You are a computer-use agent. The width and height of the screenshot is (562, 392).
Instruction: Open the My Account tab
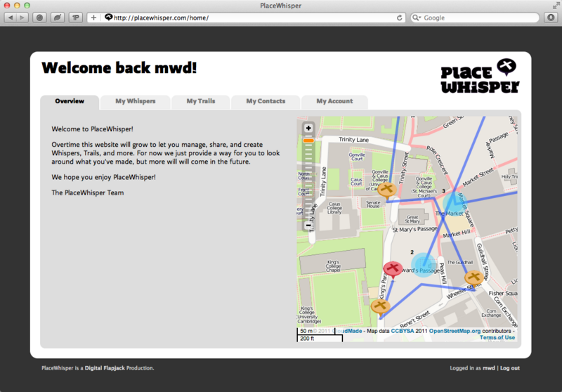click(334, 101)
